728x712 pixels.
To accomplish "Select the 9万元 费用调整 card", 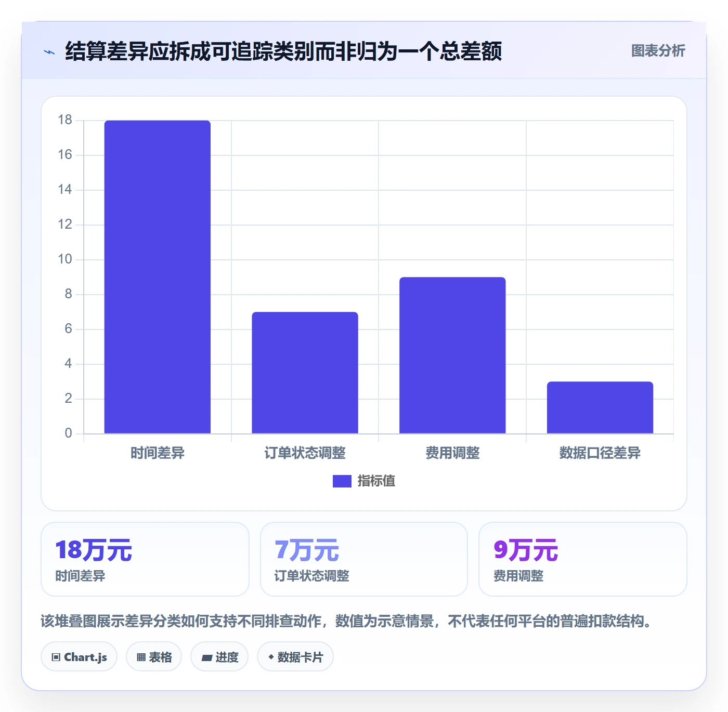I will point(583,559).
